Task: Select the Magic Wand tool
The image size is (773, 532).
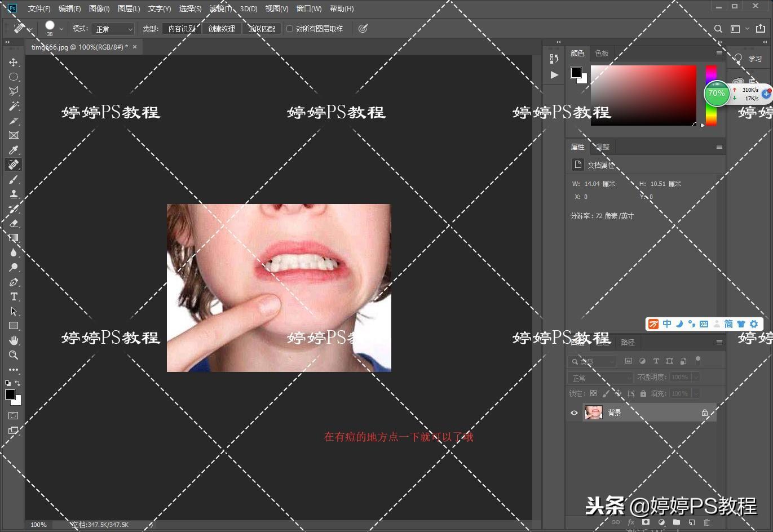Action: 14,106
